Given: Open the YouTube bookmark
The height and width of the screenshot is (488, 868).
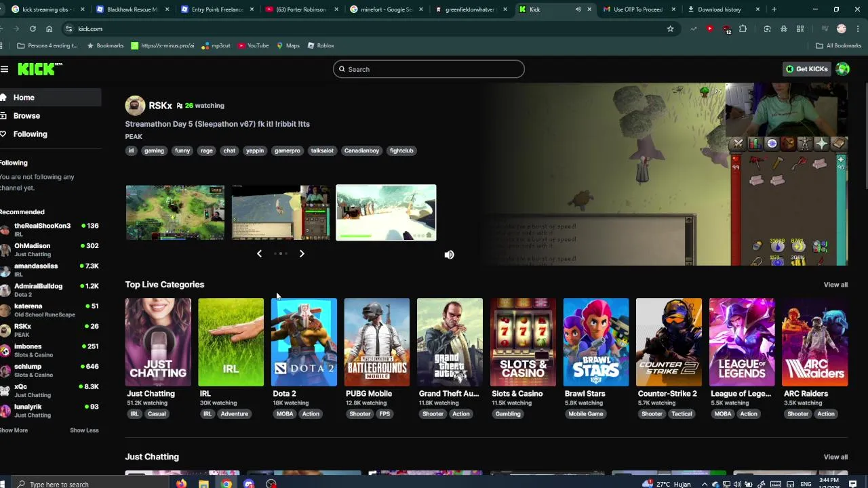Looking at the screenshot, I should (x=254, y=45).
